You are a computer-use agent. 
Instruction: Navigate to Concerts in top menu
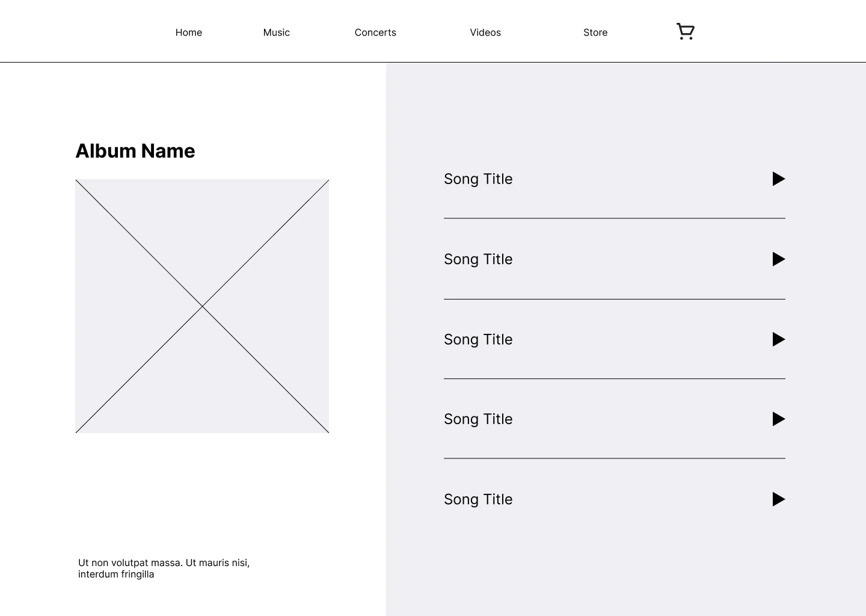(375, 32)
